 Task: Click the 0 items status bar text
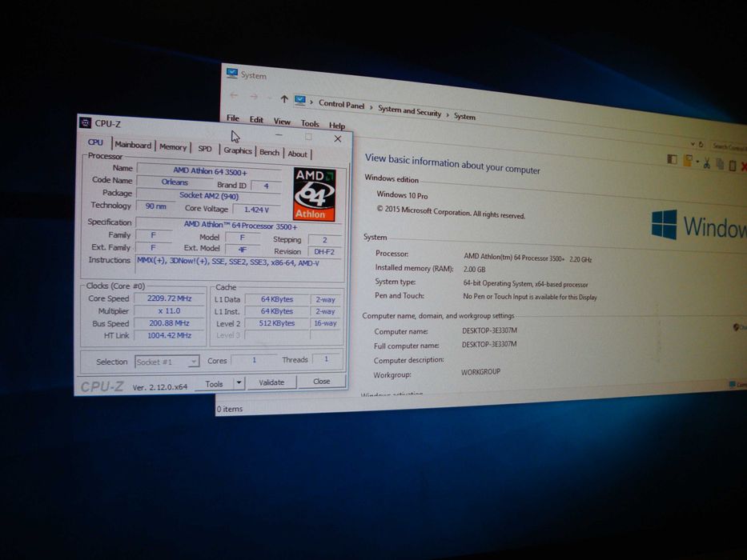[230, 409]
